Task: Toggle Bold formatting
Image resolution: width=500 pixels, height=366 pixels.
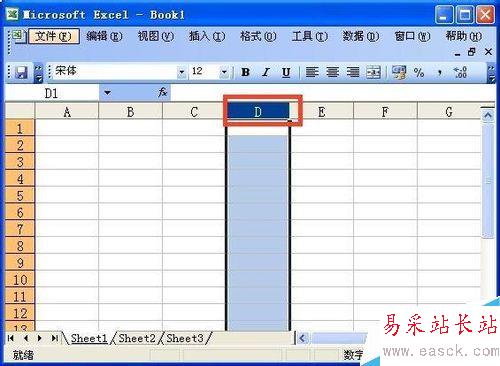Action: click(245, 72)
